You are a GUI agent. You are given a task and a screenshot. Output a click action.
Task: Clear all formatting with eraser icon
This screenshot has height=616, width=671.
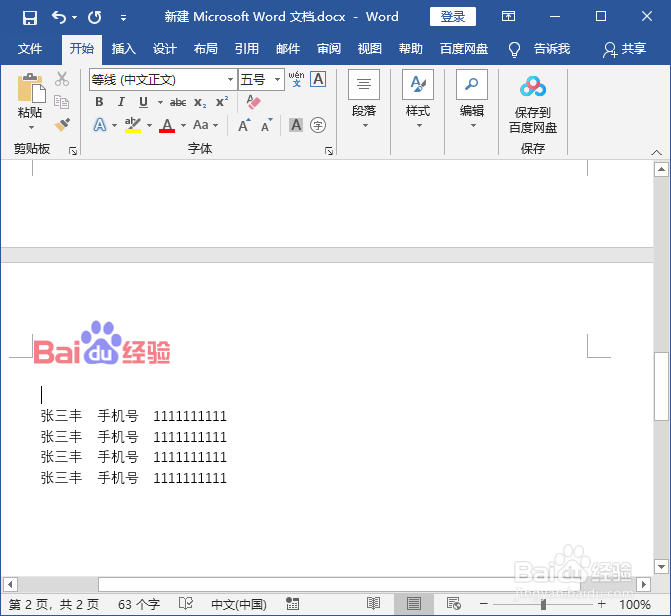tap(253, 102)
